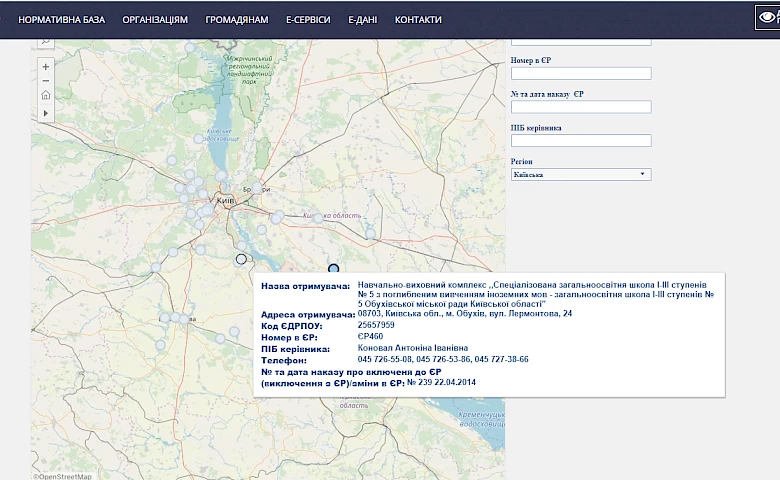Click the map marker near Бровари

(257, 188)
